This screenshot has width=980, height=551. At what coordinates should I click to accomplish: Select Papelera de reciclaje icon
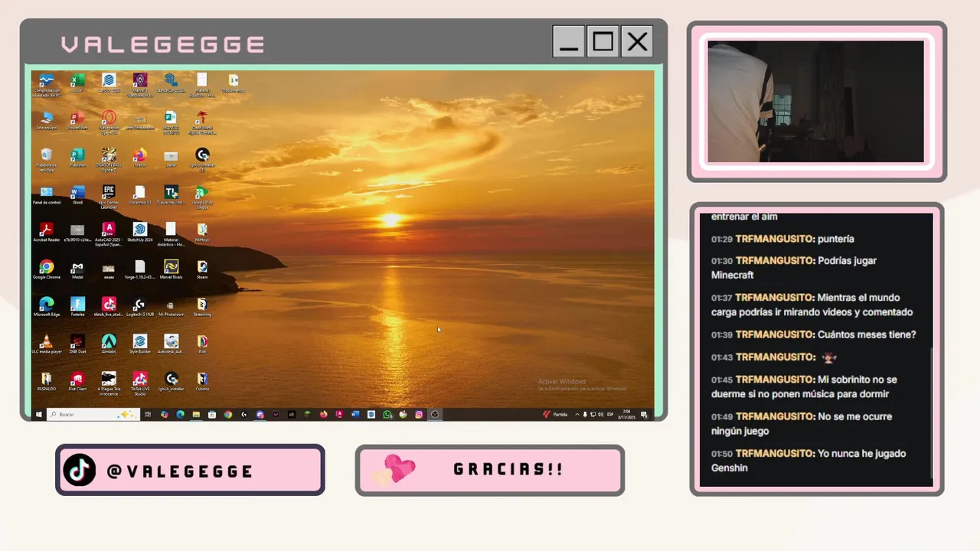coord(47,159)
